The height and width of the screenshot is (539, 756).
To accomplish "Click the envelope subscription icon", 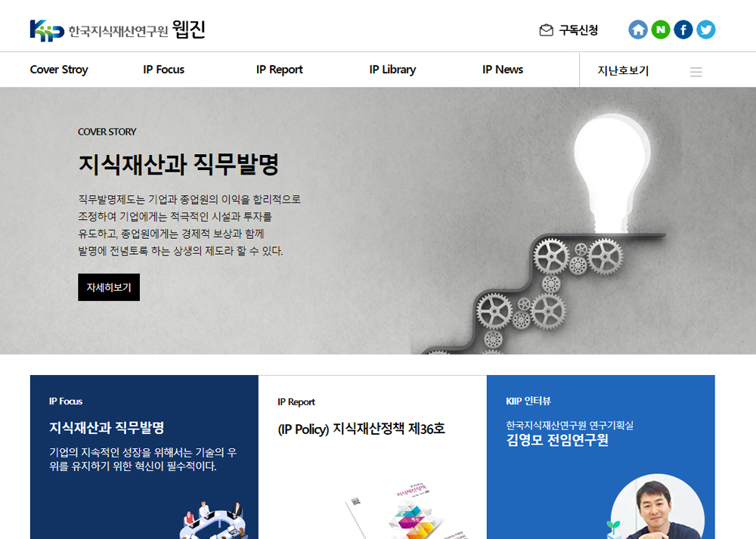I will click(546, 30).
